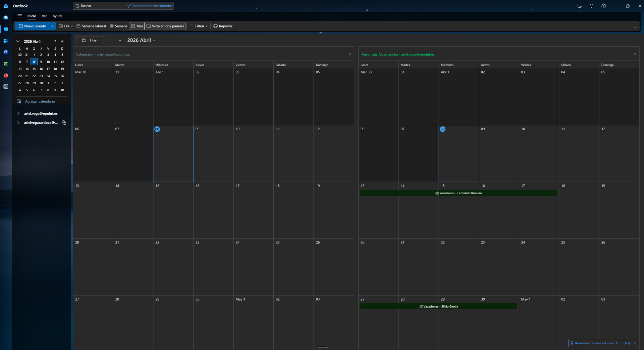Image resolution: width=644 pixels, height=350 pixels.
Task: Toggle the hamburger navigation pane button
Action: (x=19, y=16)
